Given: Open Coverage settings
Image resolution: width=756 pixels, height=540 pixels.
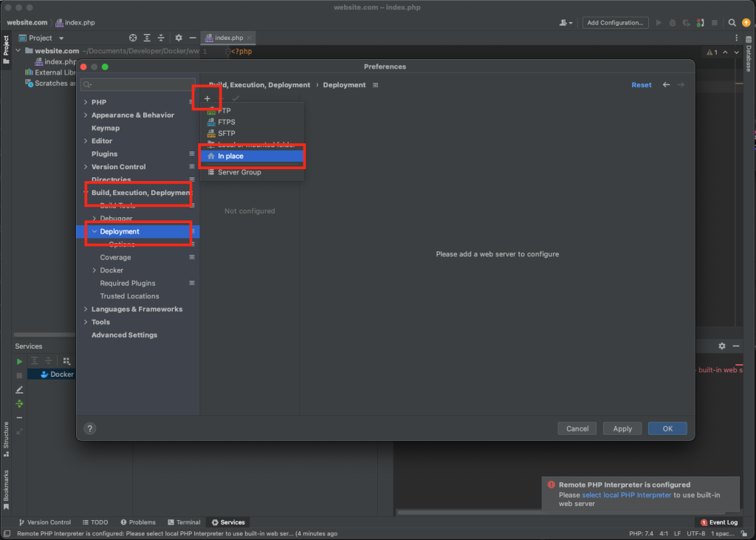Looking at the screenshot, I should 115,257.
